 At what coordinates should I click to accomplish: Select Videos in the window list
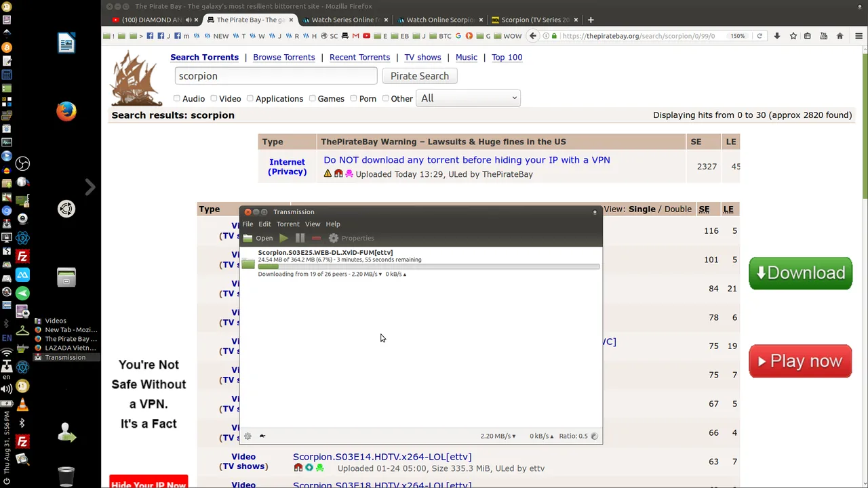pyautogui.click(x=56, y=321)
